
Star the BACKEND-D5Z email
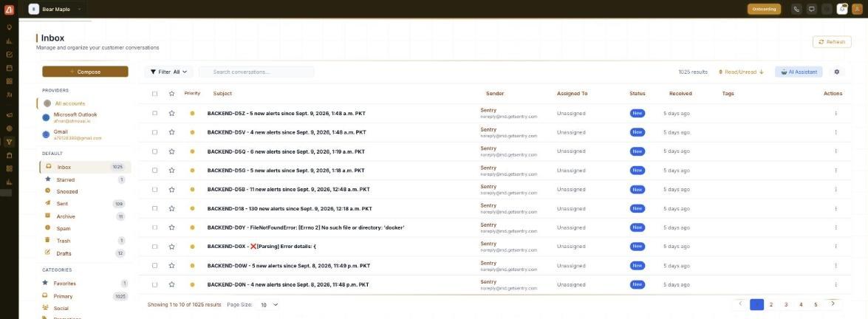171,113
